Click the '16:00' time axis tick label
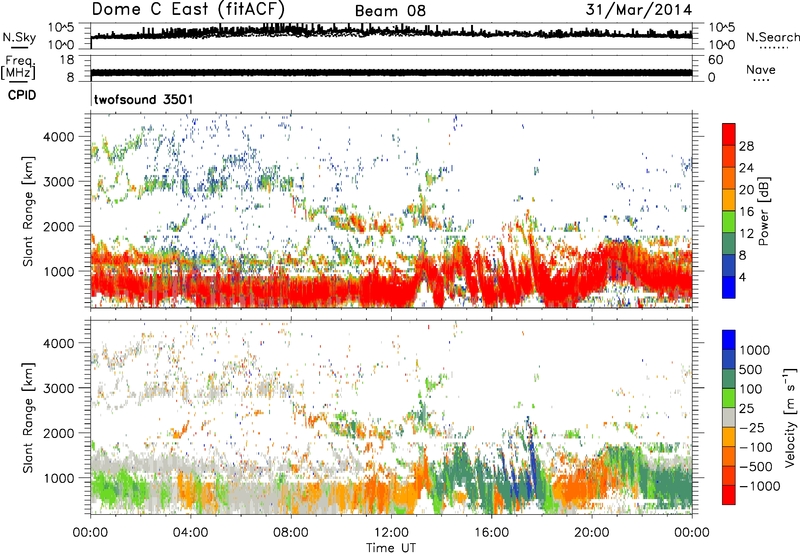Viewport: 800px width, 554px height. tap(491, 533)
